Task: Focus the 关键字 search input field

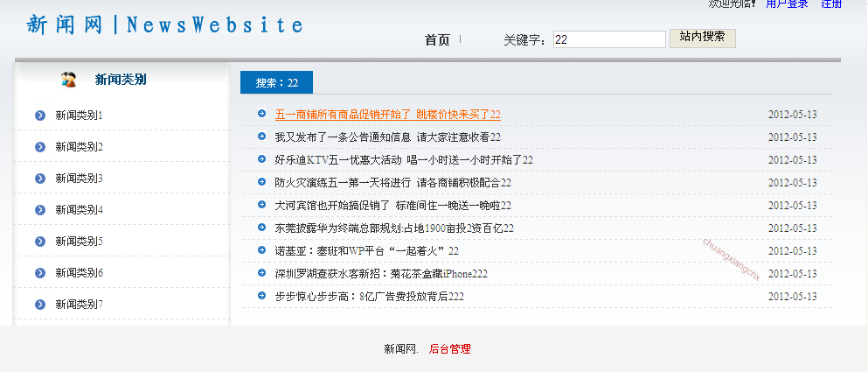Action: pos(609,39)
